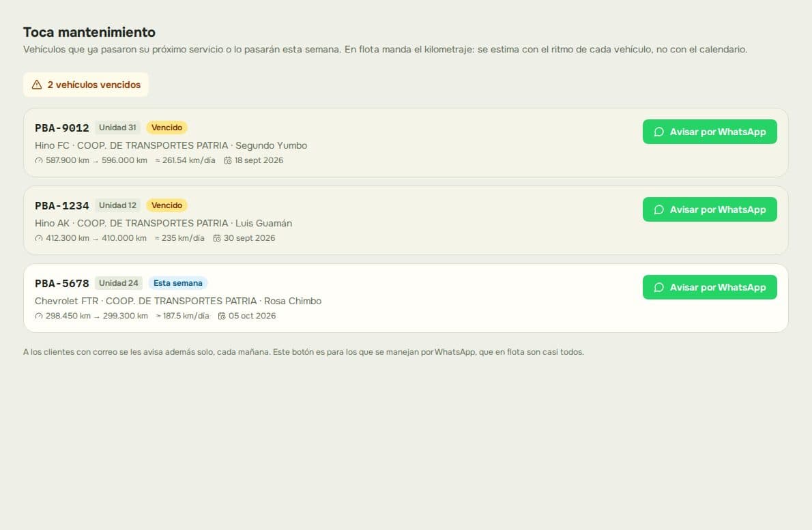Select plate number PBA-1234

coord(61,205)
